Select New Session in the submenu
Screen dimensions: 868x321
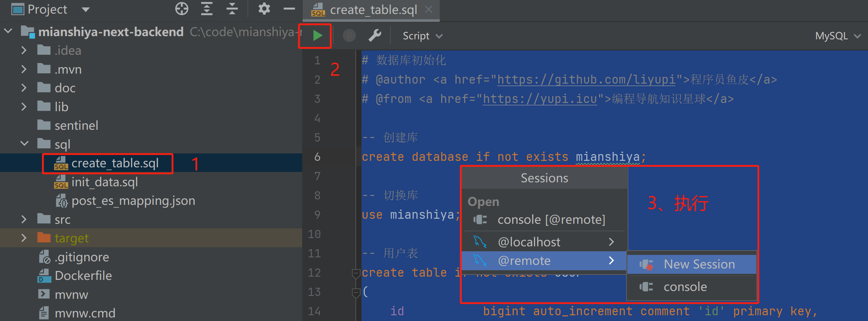pos(699,264)
